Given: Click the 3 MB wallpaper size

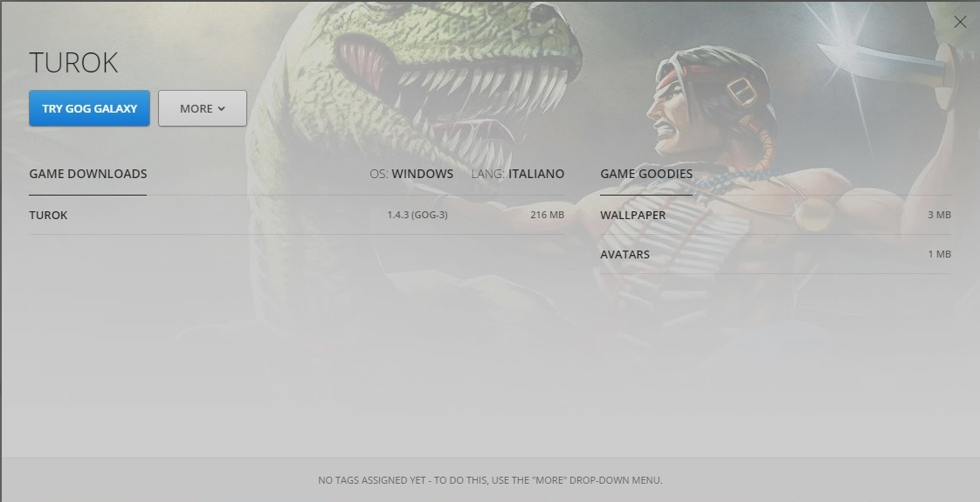Looking at the screenshot, I should pos(939,215).
